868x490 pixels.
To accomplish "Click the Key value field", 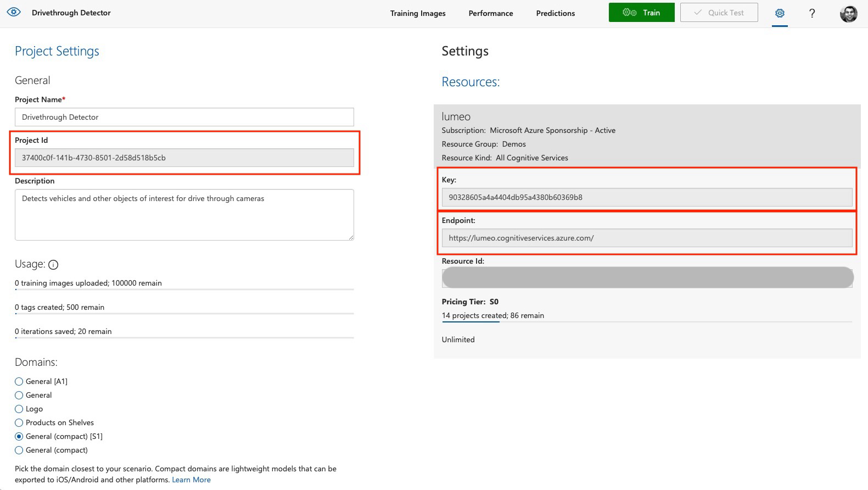I will pyautogui.click(x=647, y=197).
